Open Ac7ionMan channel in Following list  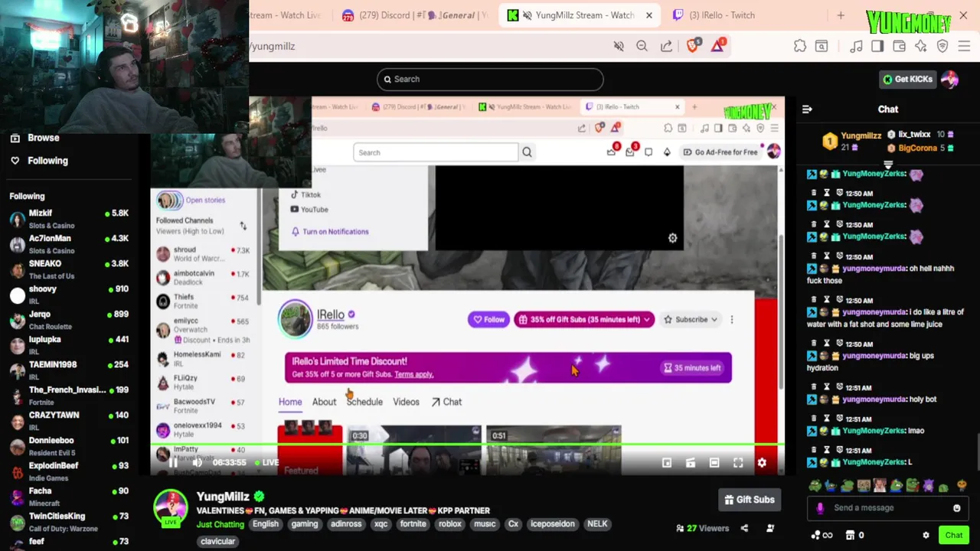click(x=69, y=244)
